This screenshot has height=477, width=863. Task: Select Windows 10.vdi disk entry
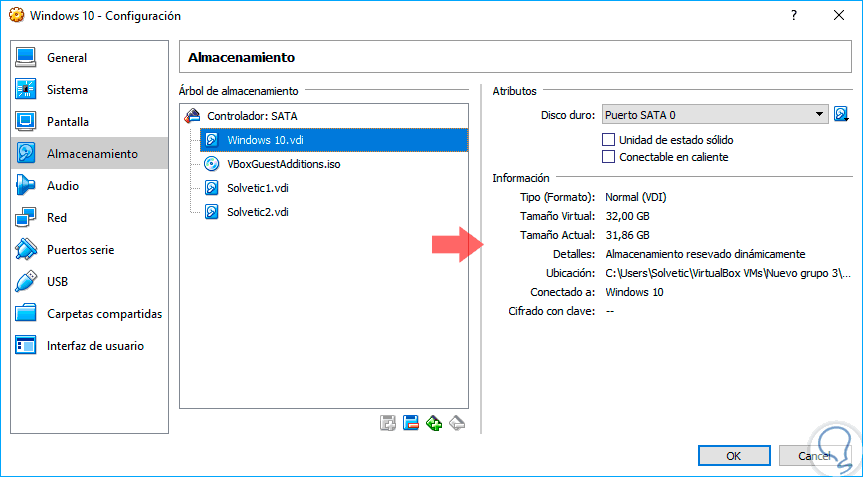[334, 140]
